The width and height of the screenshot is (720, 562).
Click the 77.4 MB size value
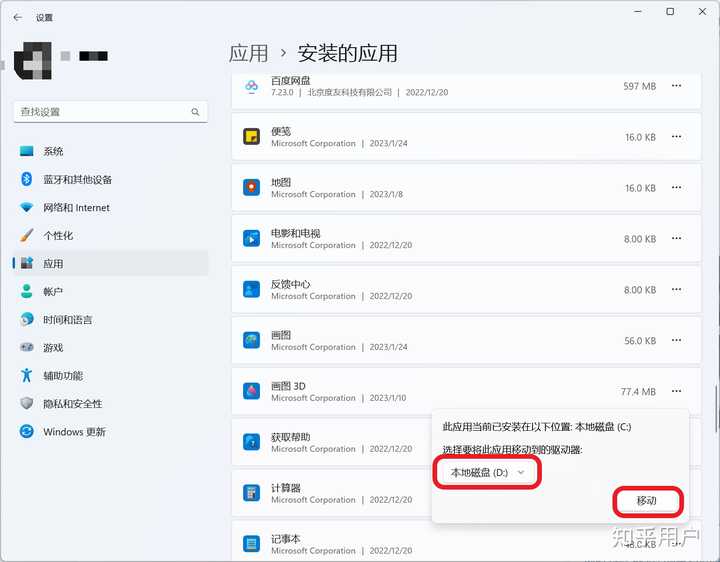[x=638, y=392]
